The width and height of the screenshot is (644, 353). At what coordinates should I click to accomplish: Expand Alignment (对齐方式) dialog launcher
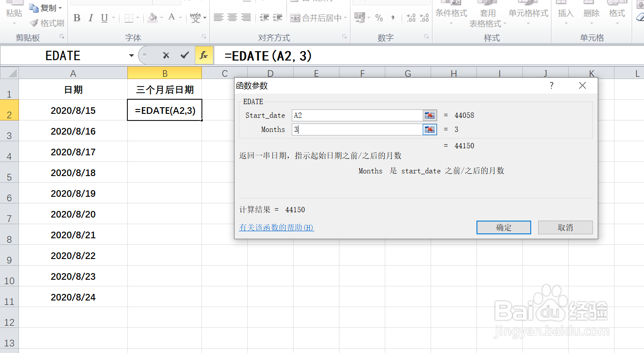point(345,37)
